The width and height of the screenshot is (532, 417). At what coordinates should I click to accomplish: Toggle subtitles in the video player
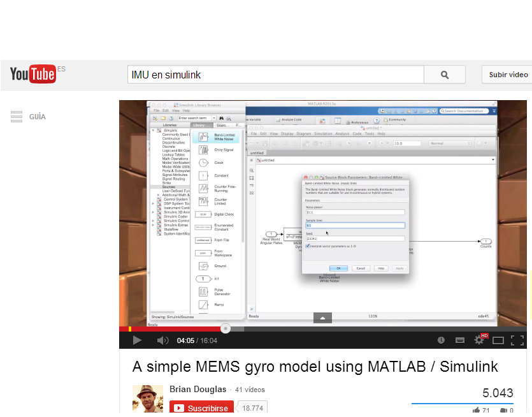[x=459, y=340]
